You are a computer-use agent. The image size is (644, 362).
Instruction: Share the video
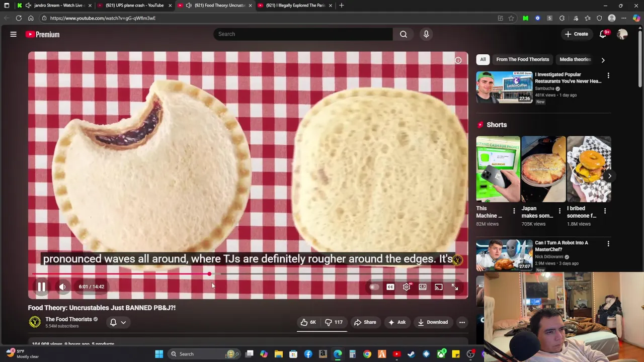click(x=365, y=322)
